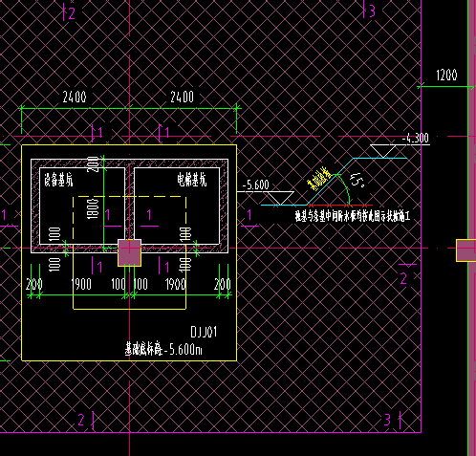Click the elevation triangle under -4.300

click(383, 151)
